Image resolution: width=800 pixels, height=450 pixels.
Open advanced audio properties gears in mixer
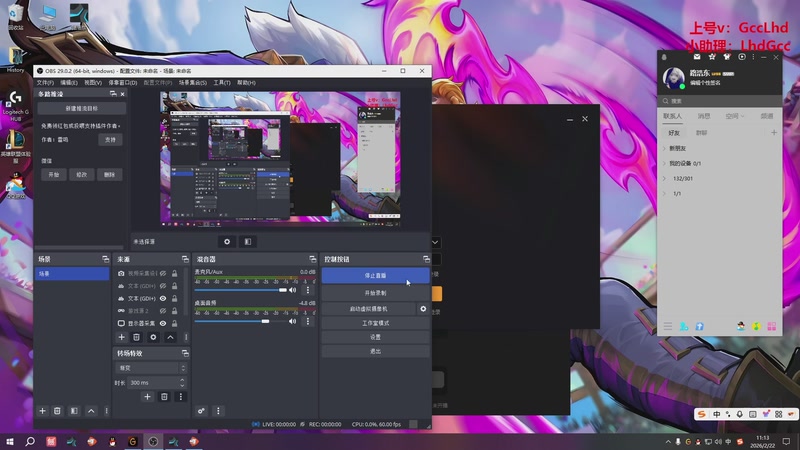[x=202, y=411]
